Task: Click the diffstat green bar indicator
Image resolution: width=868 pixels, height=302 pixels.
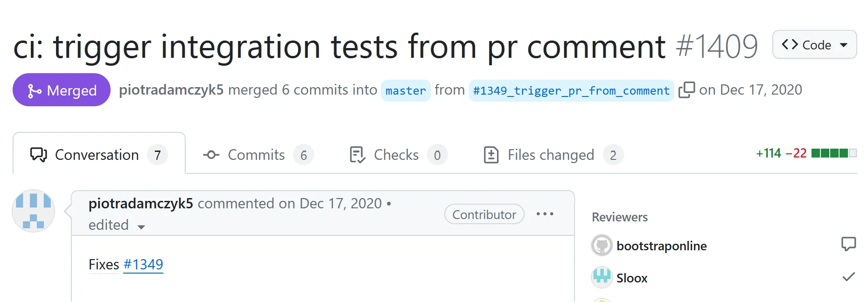Action: pyautogui.click(x=833, y=153)
